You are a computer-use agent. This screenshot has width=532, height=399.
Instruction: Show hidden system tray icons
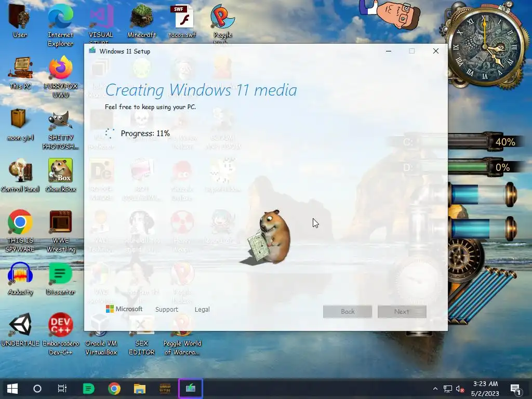pyautogui.click(x=435, y=389)
